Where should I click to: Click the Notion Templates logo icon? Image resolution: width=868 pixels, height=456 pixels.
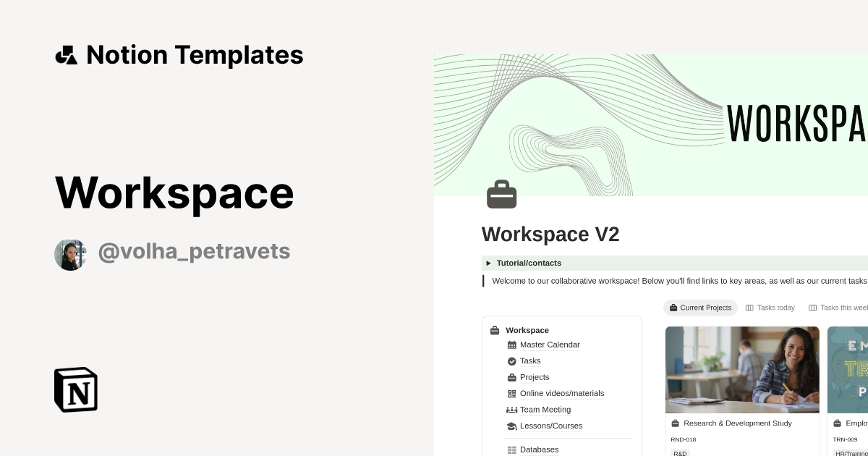point(66,54)
